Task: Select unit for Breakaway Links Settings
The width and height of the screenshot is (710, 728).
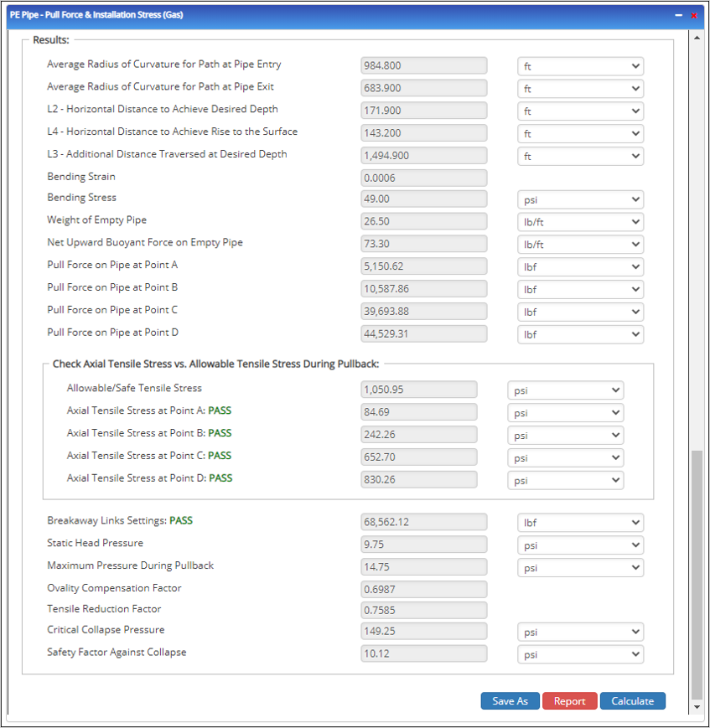Action: click(580, 523)
